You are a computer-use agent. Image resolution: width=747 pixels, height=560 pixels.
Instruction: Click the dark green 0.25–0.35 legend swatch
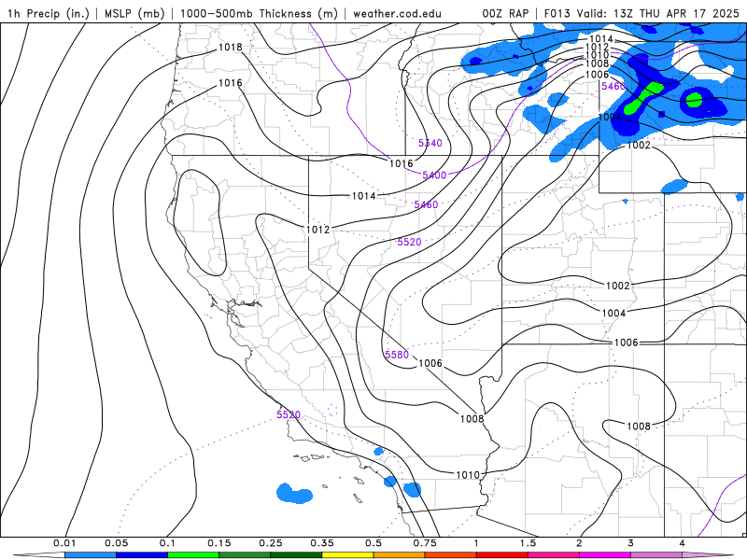coord(296,555)
